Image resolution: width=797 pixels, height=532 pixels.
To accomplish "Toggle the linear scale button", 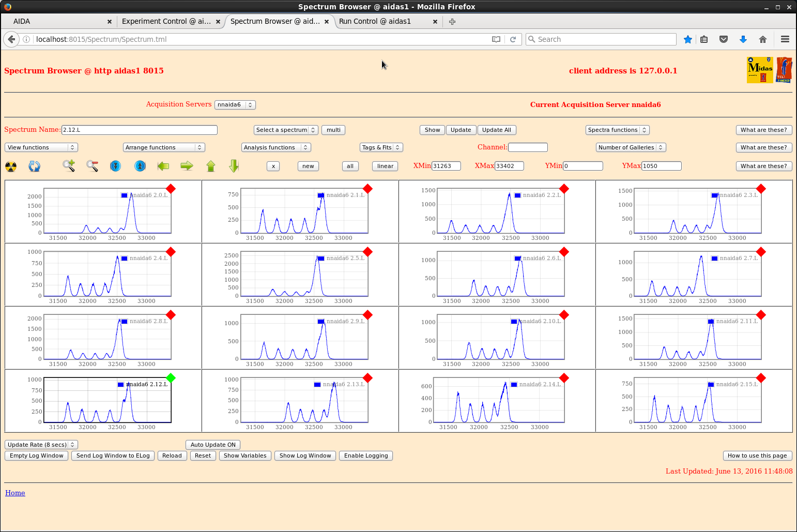I will [385, 166].
